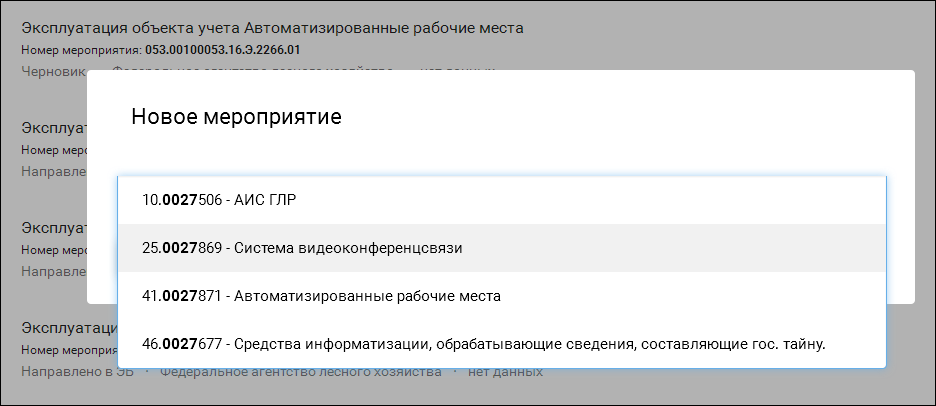Viewport: 936px width, 406px height.
Task: Select the "10.0027506 - АИС ГЛР" option
Action: click(x=501, y=200)
